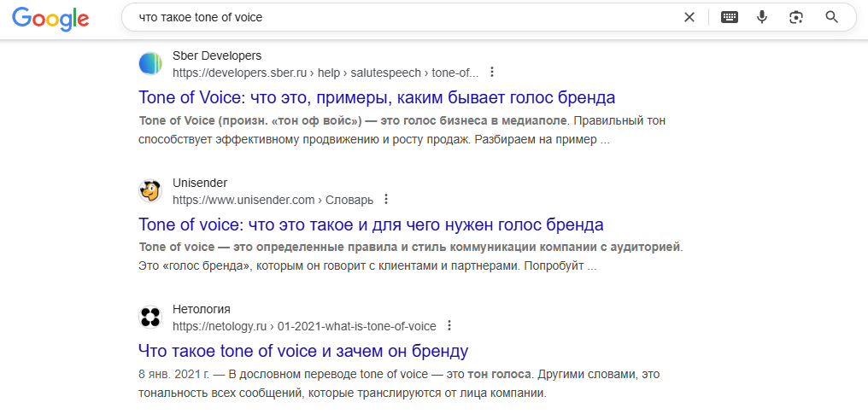Click the Unisender dog favicon
The height and width of the screenshot is (414, 868).
point(150,191)
